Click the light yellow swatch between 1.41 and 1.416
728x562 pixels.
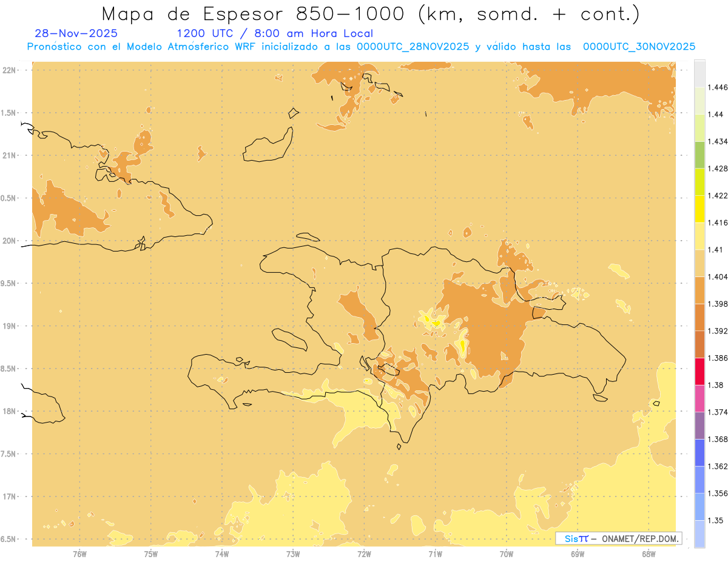pos(699,236)
